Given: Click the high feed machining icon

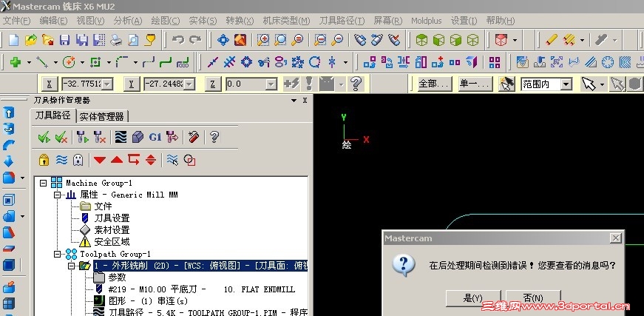Looking at the screenshot, I should coord(172,137).
